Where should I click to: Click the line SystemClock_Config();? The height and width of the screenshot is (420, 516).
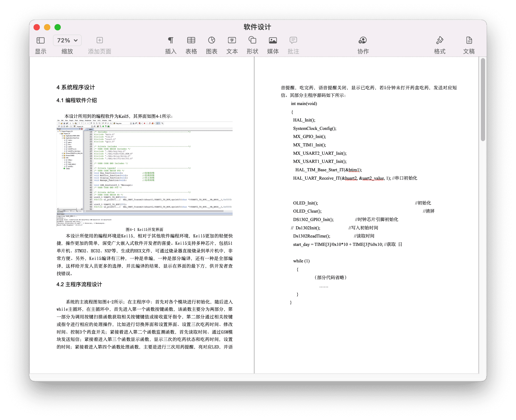pyautogui.click(x=315, y=129)
